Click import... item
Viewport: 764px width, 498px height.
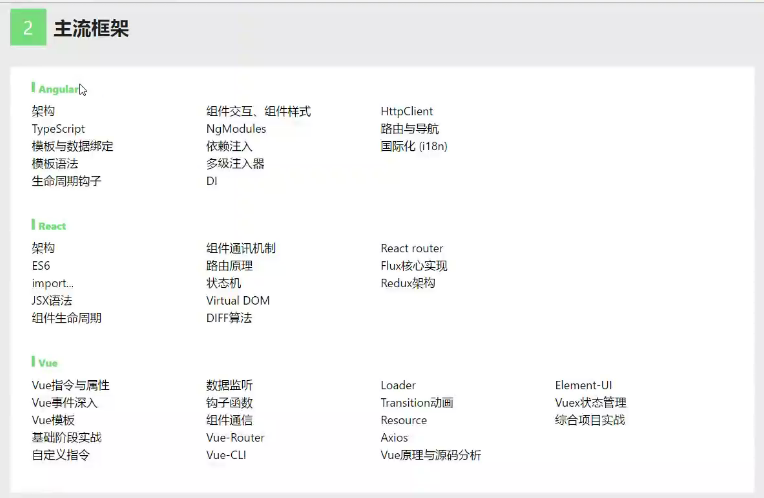point(53,283)
